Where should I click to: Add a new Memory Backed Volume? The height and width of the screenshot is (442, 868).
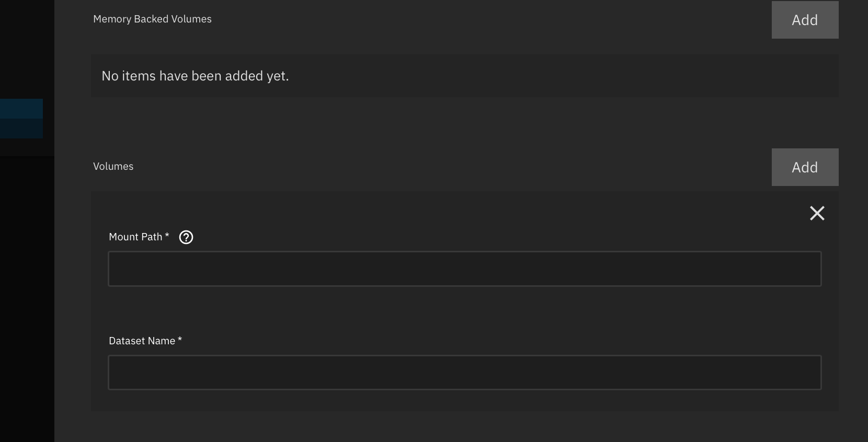point(805,20)
